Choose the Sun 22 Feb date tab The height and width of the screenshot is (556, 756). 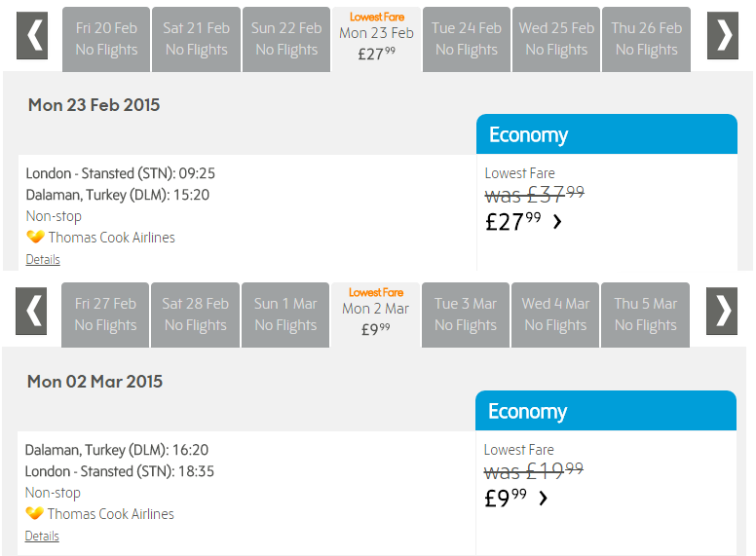click(x=286, y=39)
